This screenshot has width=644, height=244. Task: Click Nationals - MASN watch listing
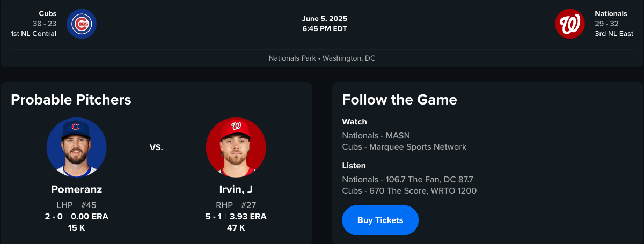click(x=376, y=136)
